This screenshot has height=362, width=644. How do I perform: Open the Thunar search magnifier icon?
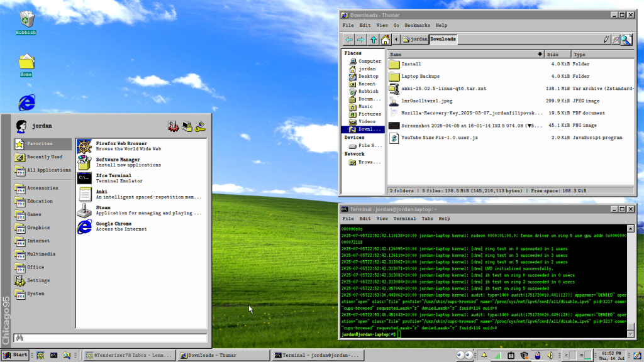tap(626, 39)
